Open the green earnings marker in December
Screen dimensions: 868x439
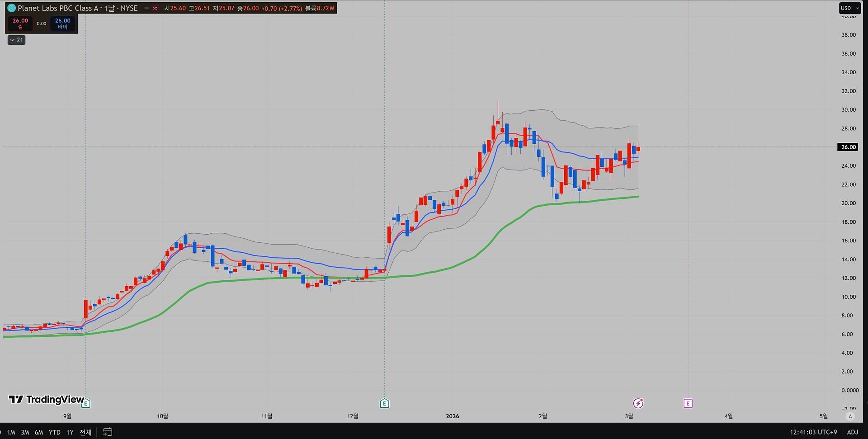[384, 403]
